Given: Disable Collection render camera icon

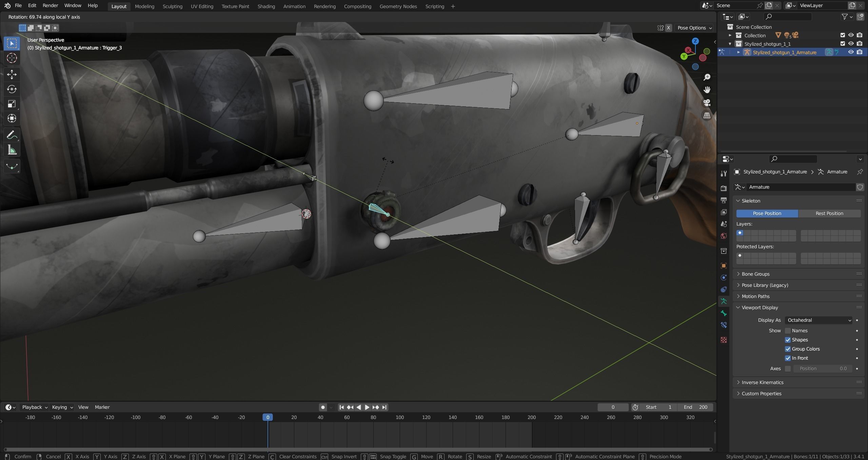Looking at the screenshot, I should click(x=860, y=35).
